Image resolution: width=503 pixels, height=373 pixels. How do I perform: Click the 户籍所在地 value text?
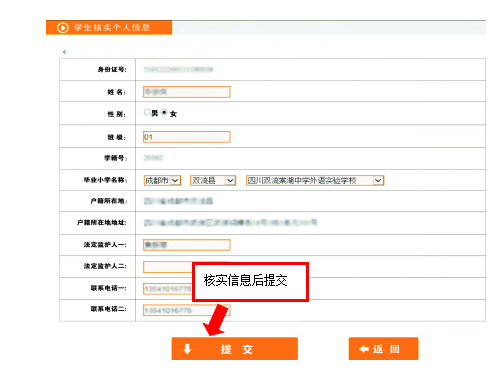(x=178, y=201)
